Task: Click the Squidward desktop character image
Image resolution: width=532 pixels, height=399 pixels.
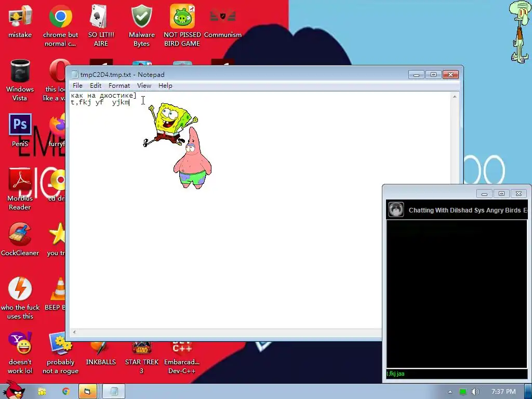Action: (521, 31)
